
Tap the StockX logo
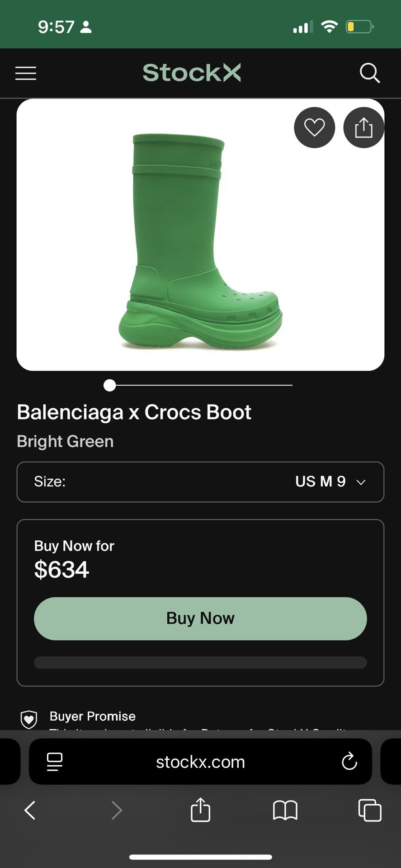[192, 73]
